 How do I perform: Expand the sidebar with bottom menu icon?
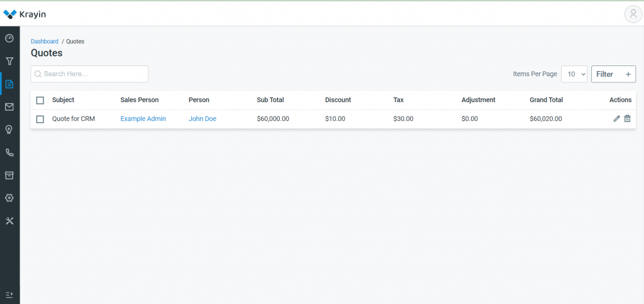point(9,295)
